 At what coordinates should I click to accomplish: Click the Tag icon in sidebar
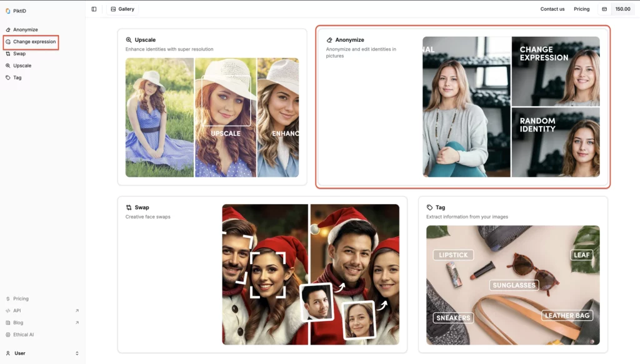coord(8,78)
